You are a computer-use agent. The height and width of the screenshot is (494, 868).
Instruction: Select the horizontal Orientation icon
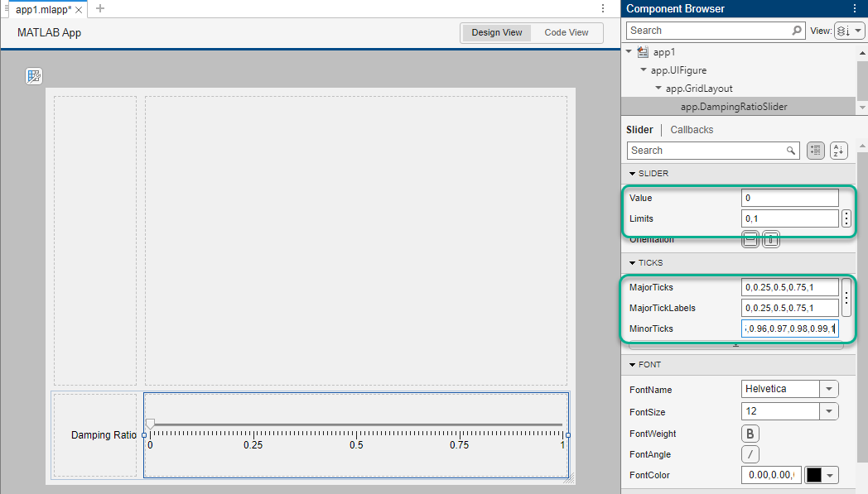(x=750, y=238)
